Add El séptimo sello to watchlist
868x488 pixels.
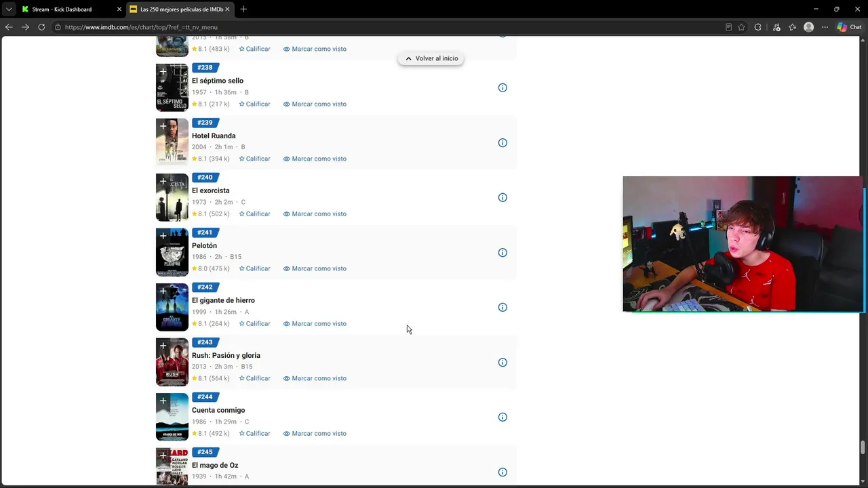163,71
